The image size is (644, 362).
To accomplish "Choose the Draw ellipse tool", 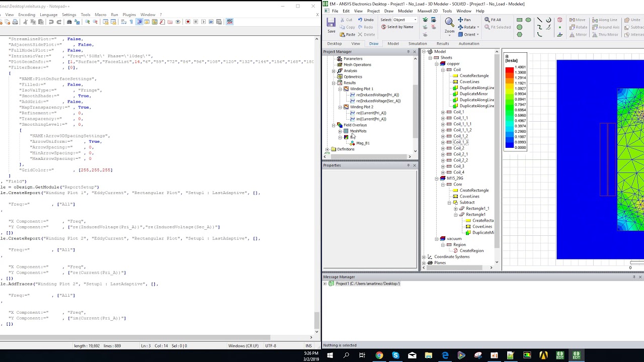I will coord(528,20).
